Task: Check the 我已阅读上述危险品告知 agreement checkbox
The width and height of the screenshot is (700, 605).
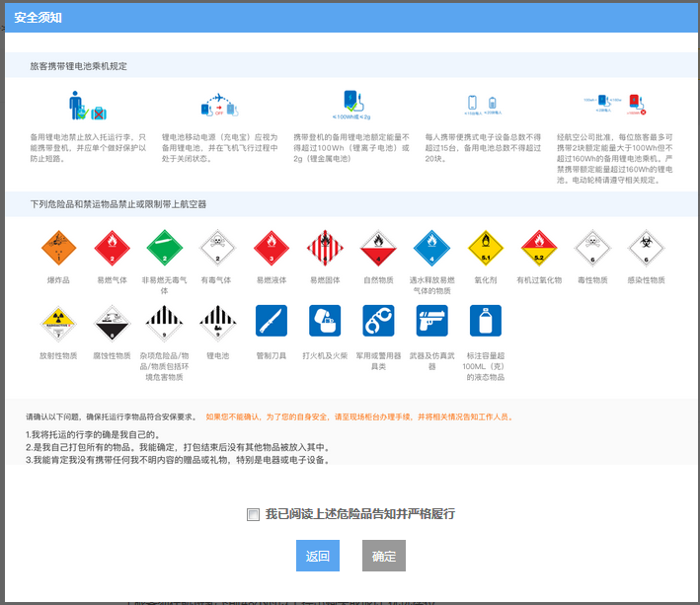Action: coord(254,514)
